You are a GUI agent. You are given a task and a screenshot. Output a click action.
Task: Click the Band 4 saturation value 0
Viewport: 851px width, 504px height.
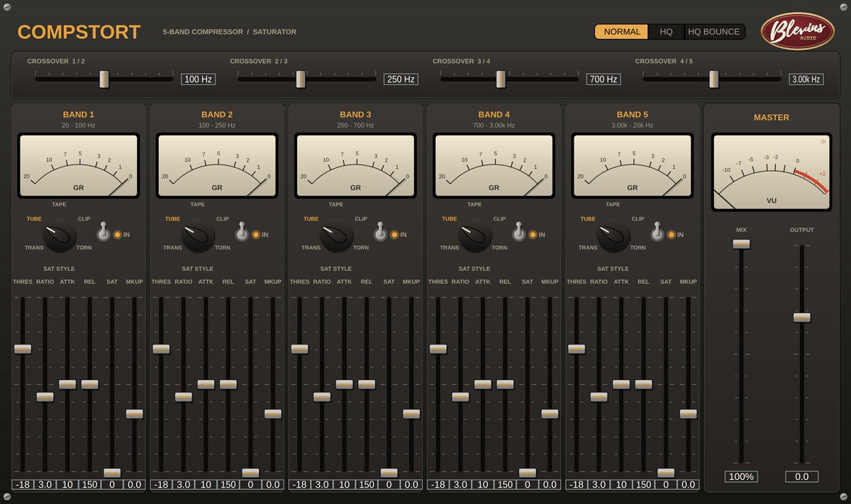point(527,485)
